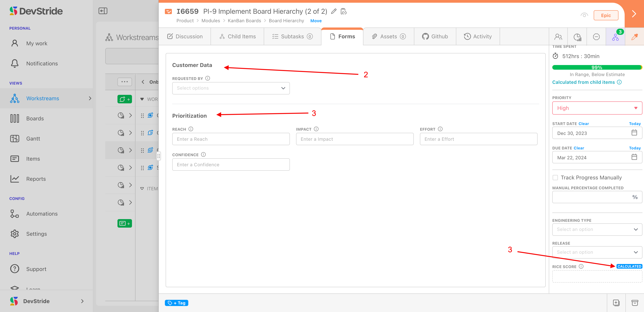Collapse the sidebar with the panel arrow icon
This screenshot has height=312, width=644.
click(x=103, y=11)
